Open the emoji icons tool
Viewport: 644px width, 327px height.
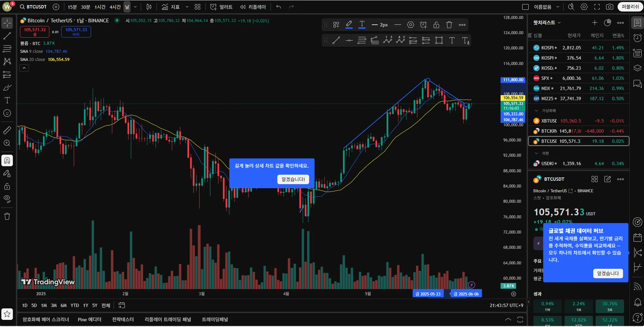[7, 113]
